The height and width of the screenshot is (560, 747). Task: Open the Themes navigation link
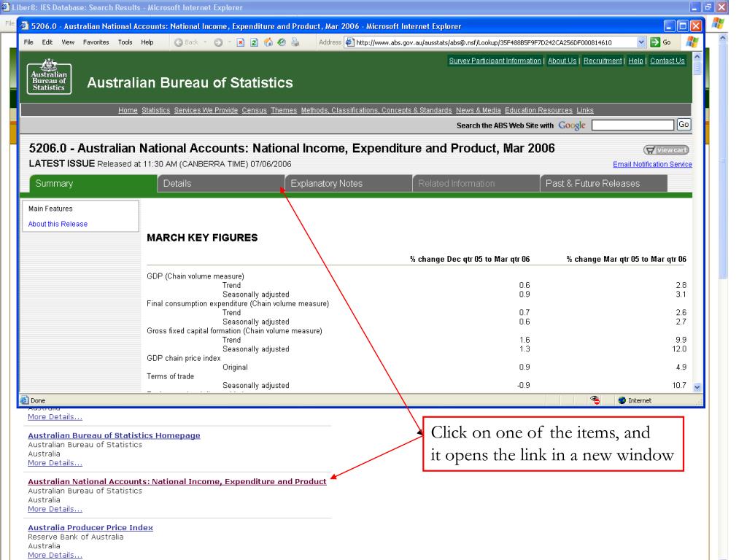[284, 110]
